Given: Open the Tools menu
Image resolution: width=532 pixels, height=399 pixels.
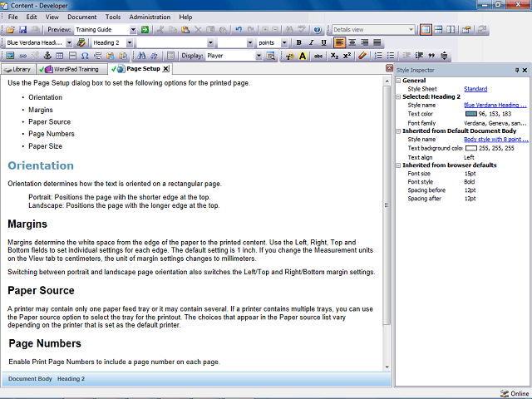Looking at the screenshot, I should click(113, 17).
